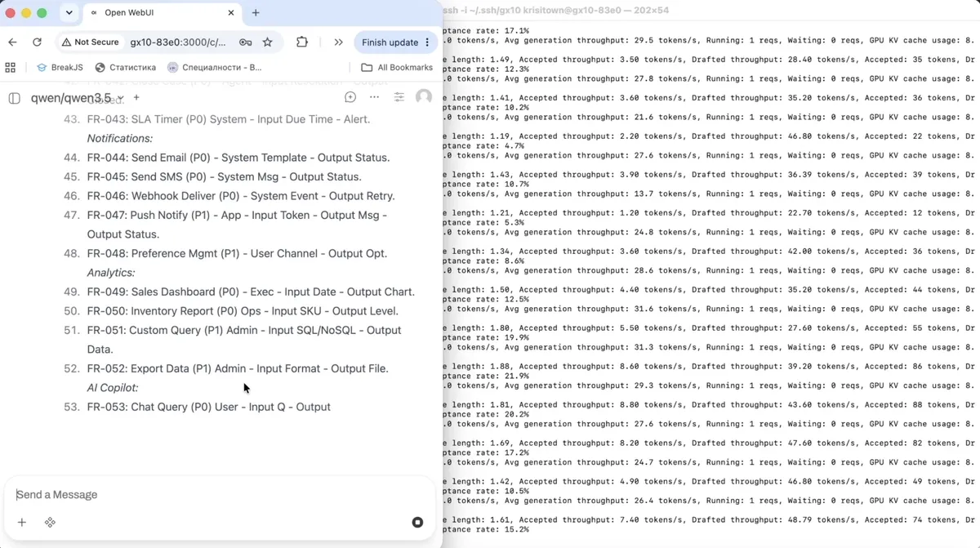The height and width of the screenshot is (548, 980).
Task: Open the tab search dropdown chevron
Action: click(x=69, y=13)
